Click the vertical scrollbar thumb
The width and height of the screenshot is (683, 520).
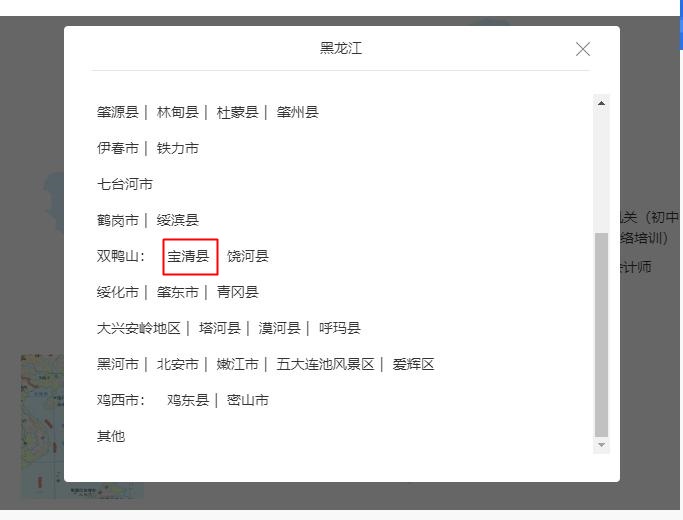(x=601, y=335)
